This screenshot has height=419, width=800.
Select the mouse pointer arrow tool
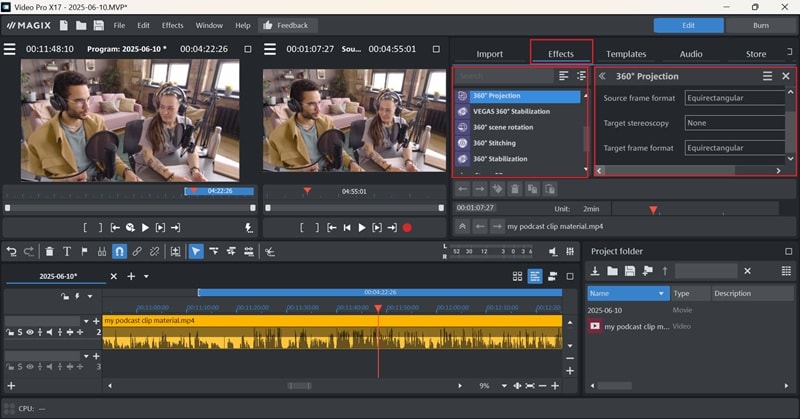tap(196, 251)
